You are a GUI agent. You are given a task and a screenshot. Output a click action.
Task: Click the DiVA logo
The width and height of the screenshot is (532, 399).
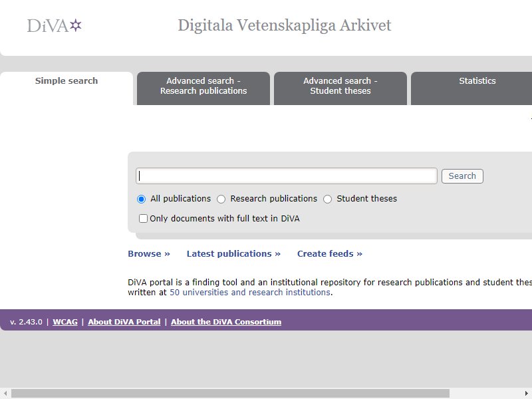tap(55, 26)
